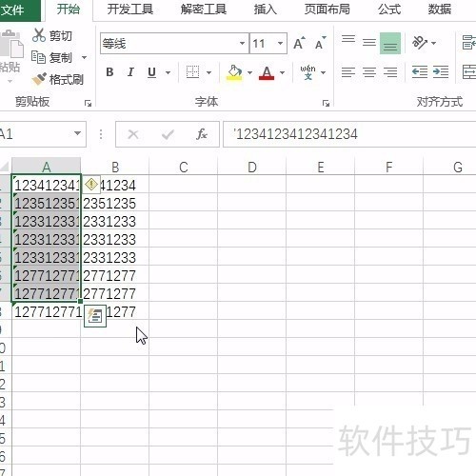Click the Paste clipboard icon
Screen dimensions: 476x476
click(x=11, y=44)
